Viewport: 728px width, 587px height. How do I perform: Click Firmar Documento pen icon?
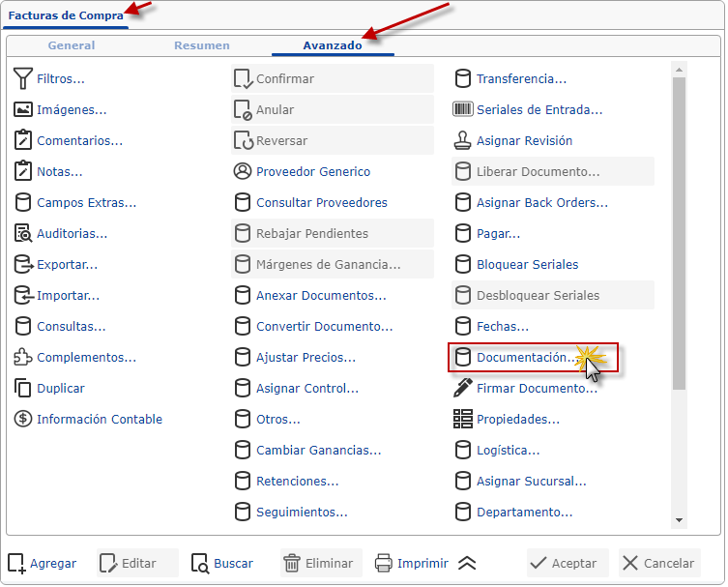pyautogui.click(x=462, y=388)
